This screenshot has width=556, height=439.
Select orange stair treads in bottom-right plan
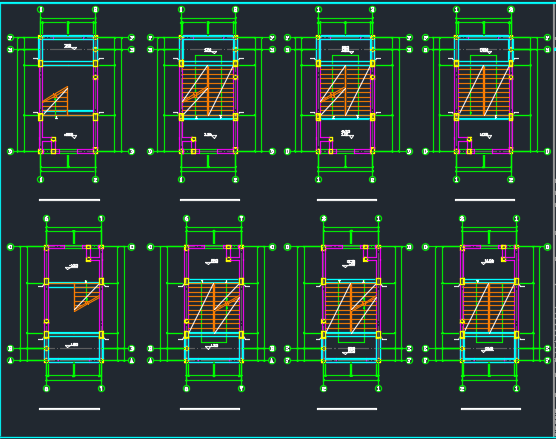click(x=489, y=308)
